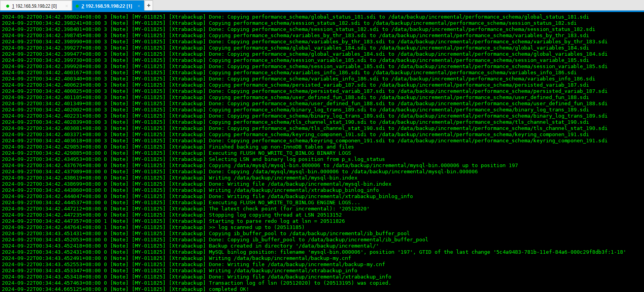Click 'Done: Copying performance_schema/variables_by_thr_183.sdi' line

point(408,41)
